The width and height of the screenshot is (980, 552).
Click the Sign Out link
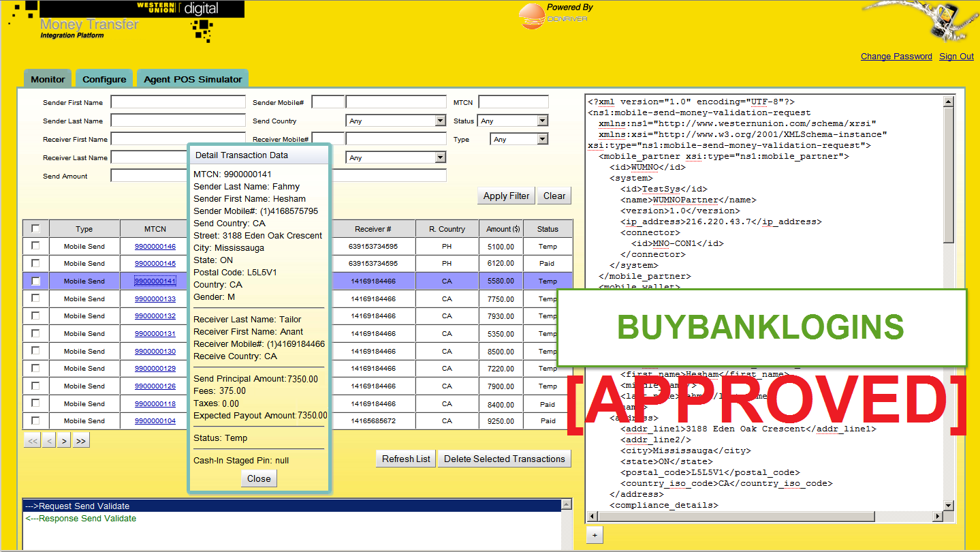(x=956, y=57)
